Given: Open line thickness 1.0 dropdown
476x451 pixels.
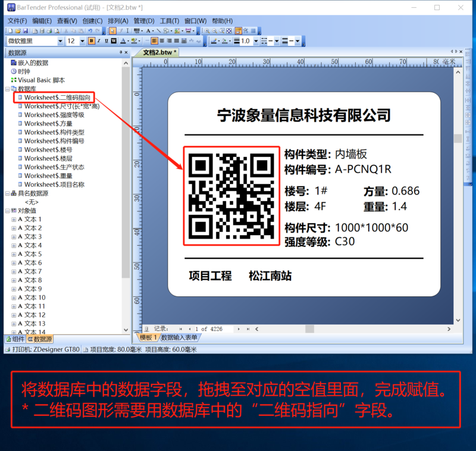Looking at the screenshot, I should click(256, 41).
